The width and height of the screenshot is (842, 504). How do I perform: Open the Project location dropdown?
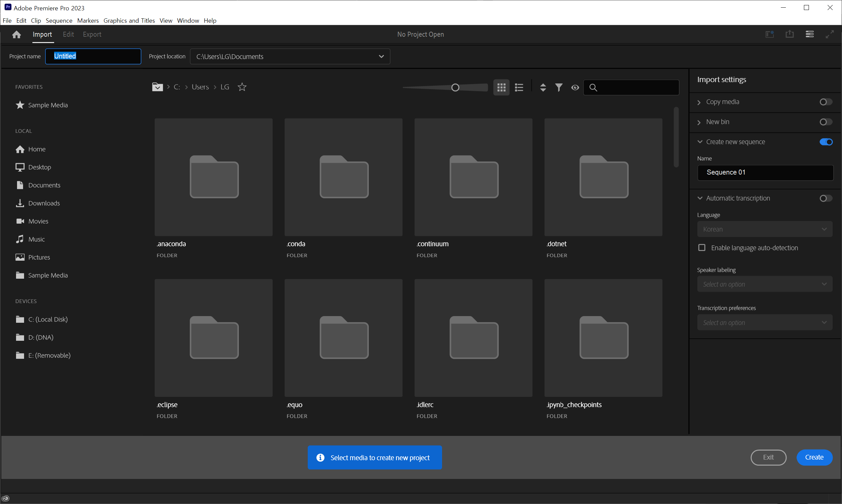pos(381,56)
